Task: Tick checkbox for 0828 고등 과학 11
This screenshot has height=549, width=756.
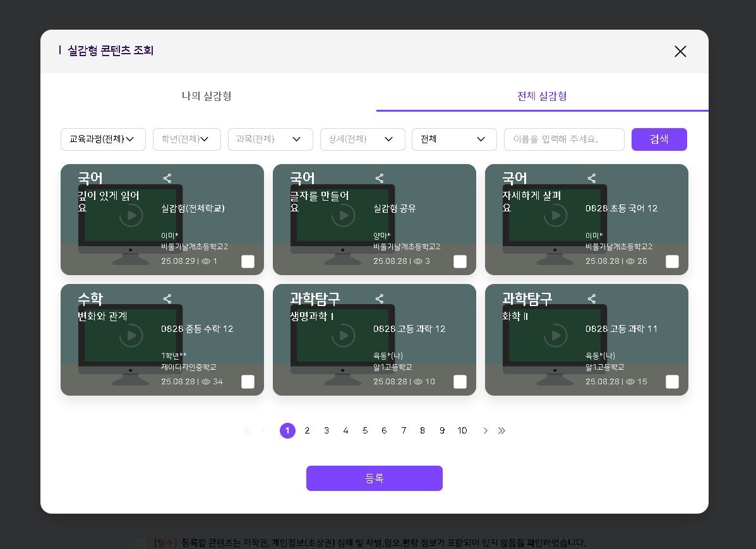Action: 672,381
